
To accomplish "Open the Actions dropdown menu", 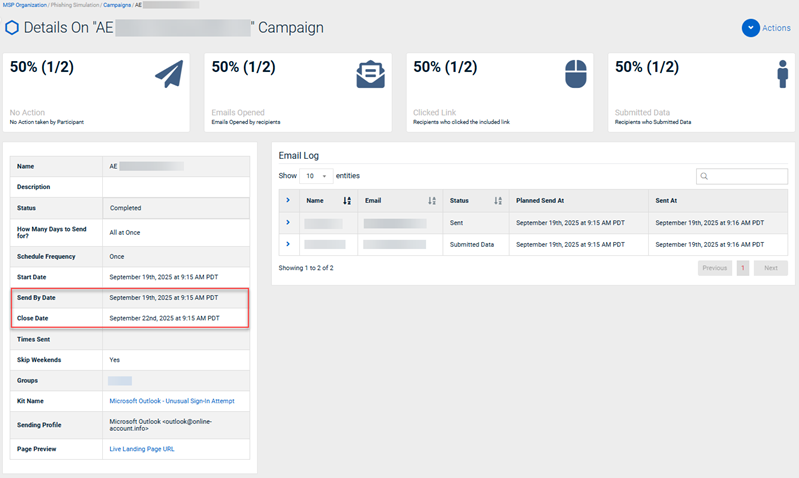I will click(766, 28).
